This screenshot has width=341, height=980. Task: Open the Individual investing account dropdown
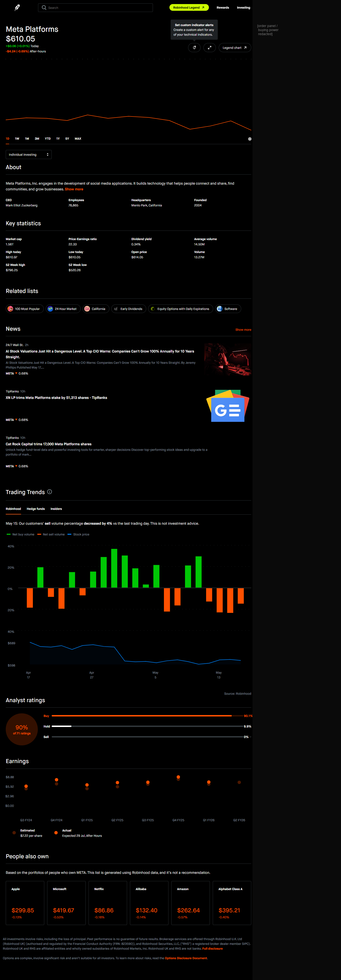pyautogui.click(x=28, y=154)
